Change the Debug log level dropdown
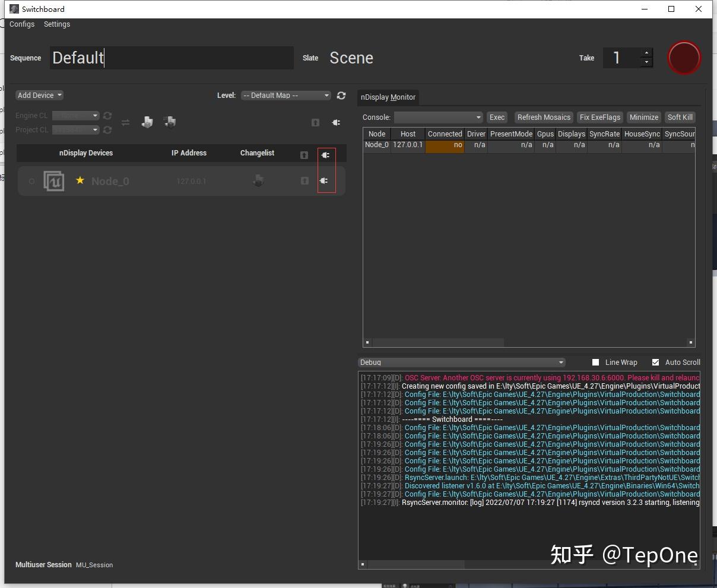Viewport: 717px width, 588px height. pyautogui.click(x=461, y=362)
